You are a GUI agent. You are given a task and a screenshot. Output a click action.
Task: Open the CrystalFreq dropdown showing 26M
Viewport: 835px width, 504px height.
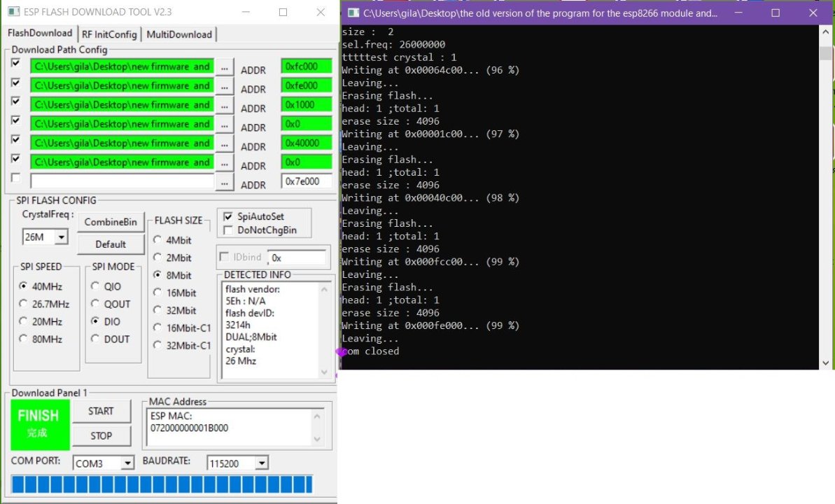[61, 237]
